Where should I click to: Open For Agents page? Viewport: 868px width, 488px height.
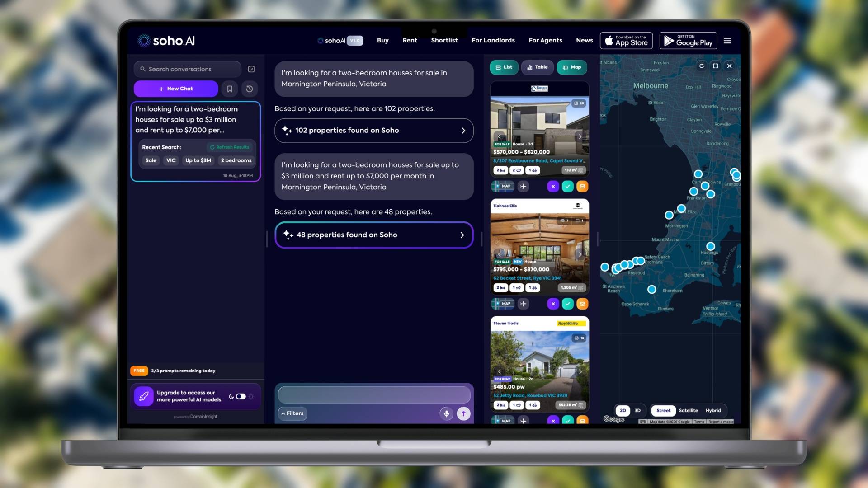pos(545,41)
